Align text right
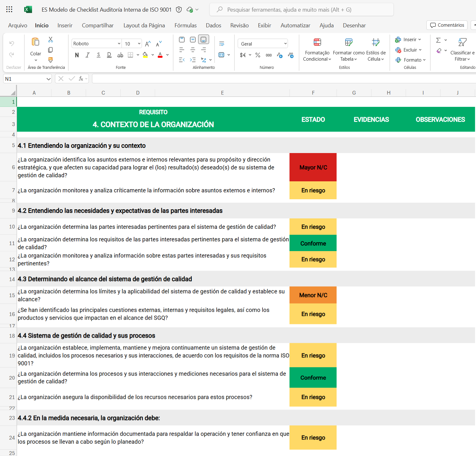 pyautogui.click(x=204, y=50)
